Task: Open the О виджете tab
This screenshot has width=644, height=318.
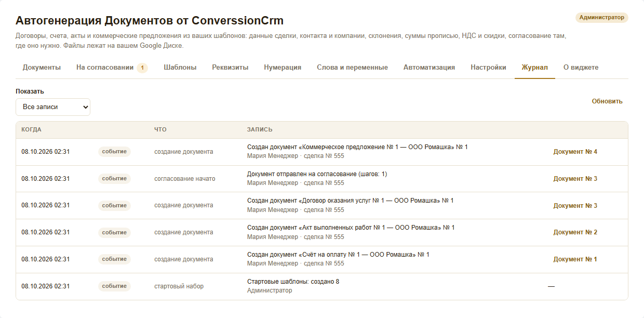Action: click(581, 68)
